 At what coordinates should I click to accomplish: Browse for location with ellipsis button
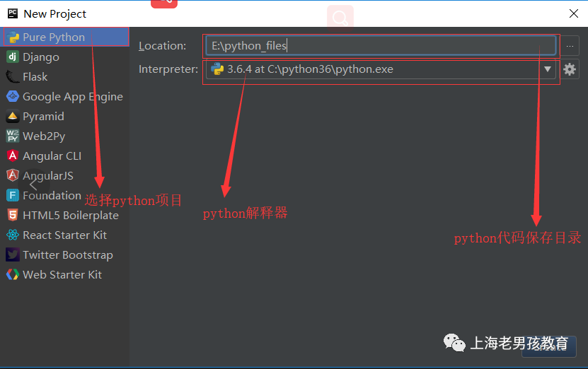point(570,46)
